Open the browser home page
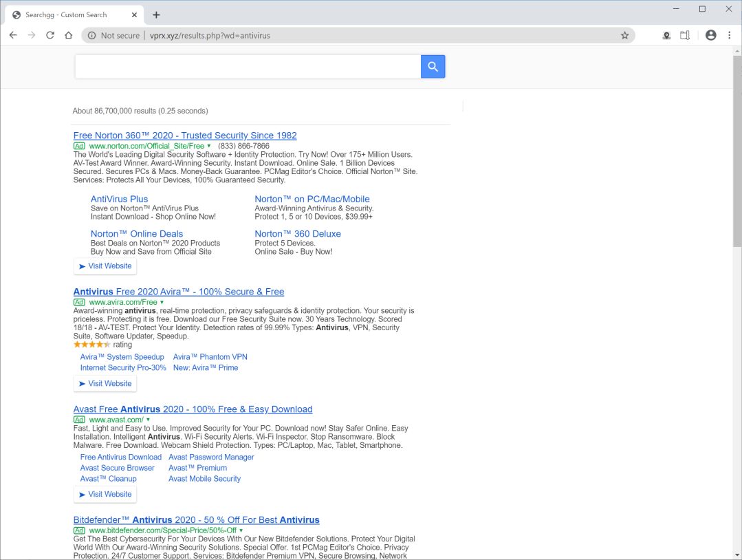 click(69, 36)
